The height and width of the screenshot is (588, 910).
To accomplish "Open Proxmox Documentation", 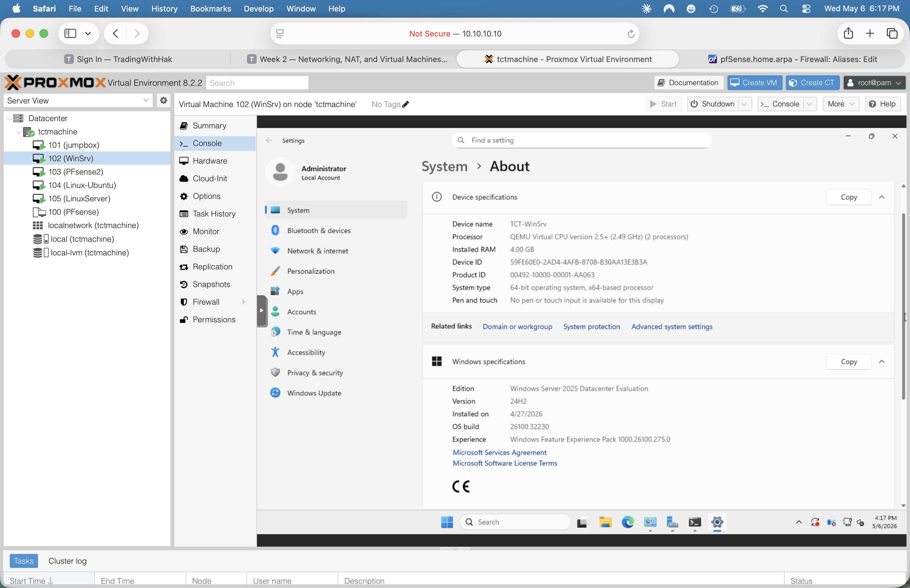I will point(689,82).
